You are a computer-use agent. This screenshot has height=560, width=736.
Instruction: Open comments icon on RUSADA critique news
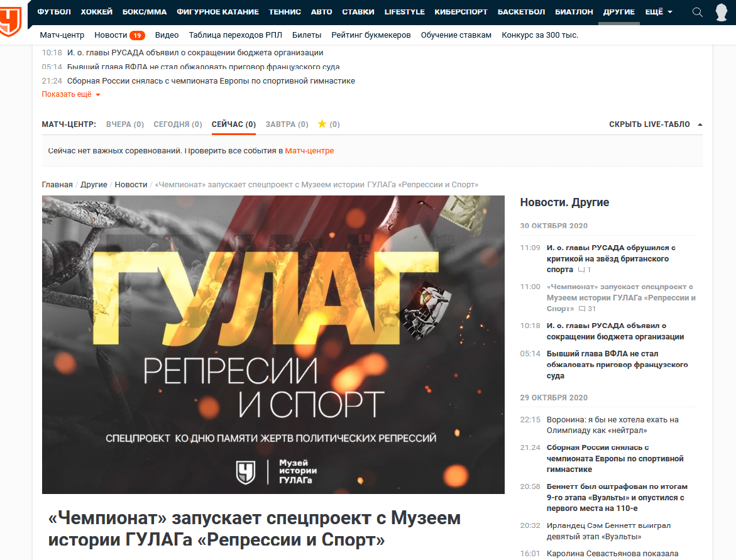[x=585, y=270]
